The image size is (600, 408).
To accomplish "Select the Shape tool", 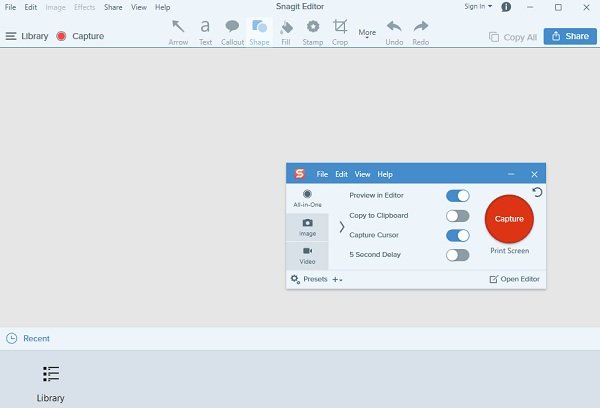I will 259,33.
